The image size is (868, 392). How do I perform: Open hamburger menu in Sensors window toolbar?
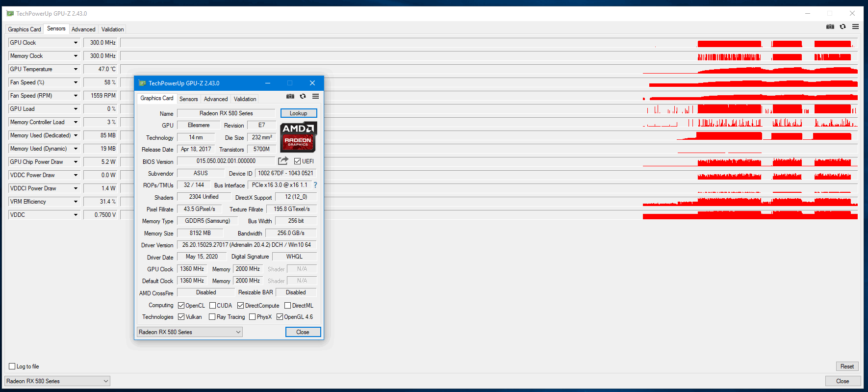pyautogui.click(x=855, y=26)
